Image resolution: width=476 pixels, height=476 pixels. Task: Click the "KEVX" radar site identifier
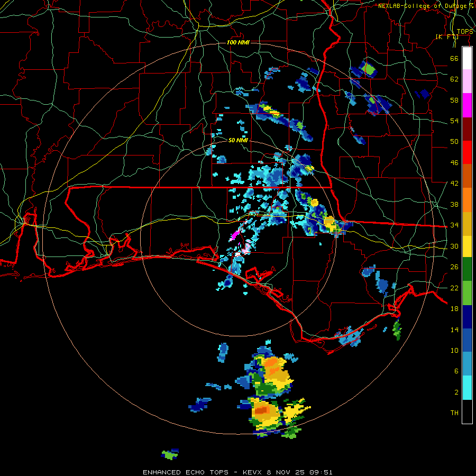(253, 472)
